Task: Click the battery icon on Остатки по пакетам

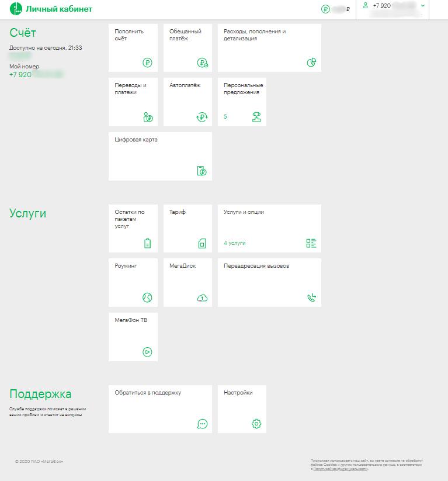Action: 148,243
